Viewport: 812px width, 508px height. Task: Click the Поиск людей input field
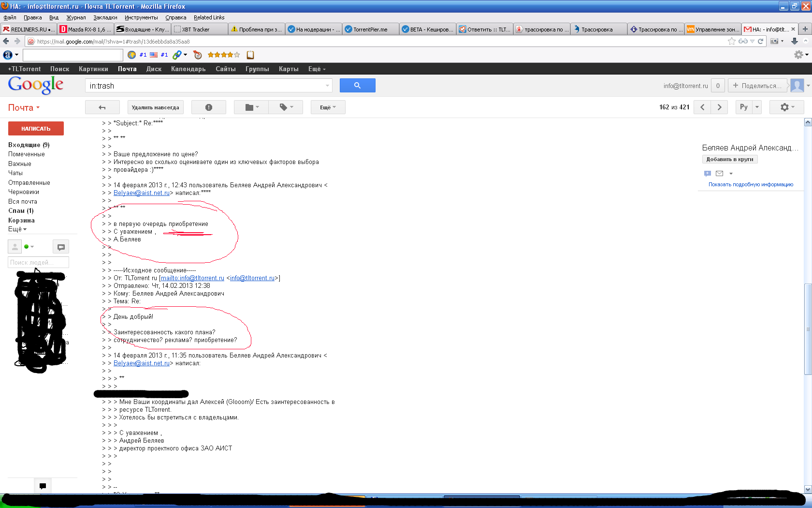click(39, 262)
